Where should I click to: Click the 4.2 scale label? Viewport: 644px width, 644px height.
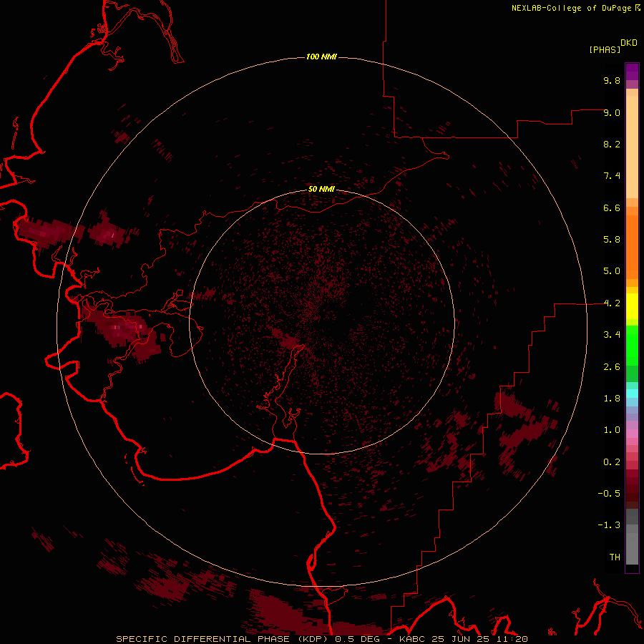pos(612,303)
